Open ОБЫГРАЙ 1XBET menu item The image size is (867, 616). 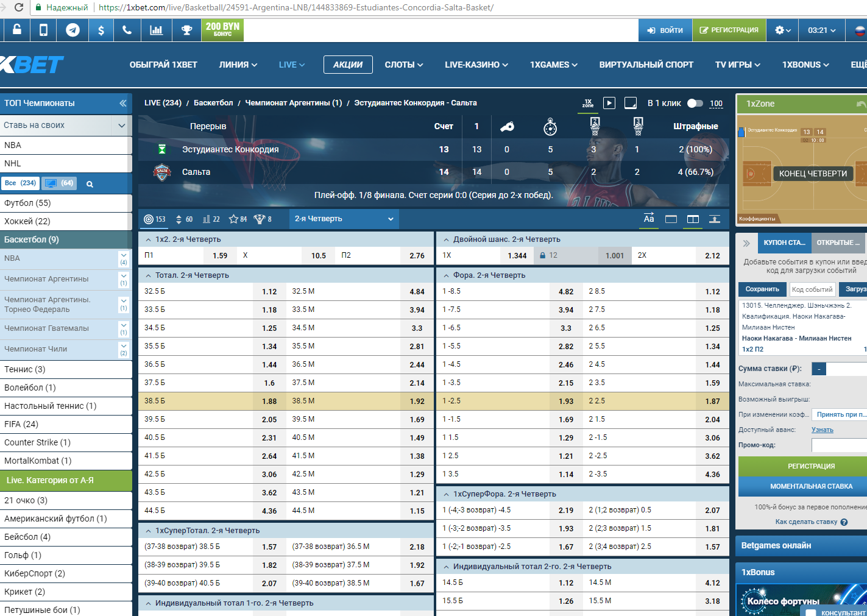[x=163, y=65]
